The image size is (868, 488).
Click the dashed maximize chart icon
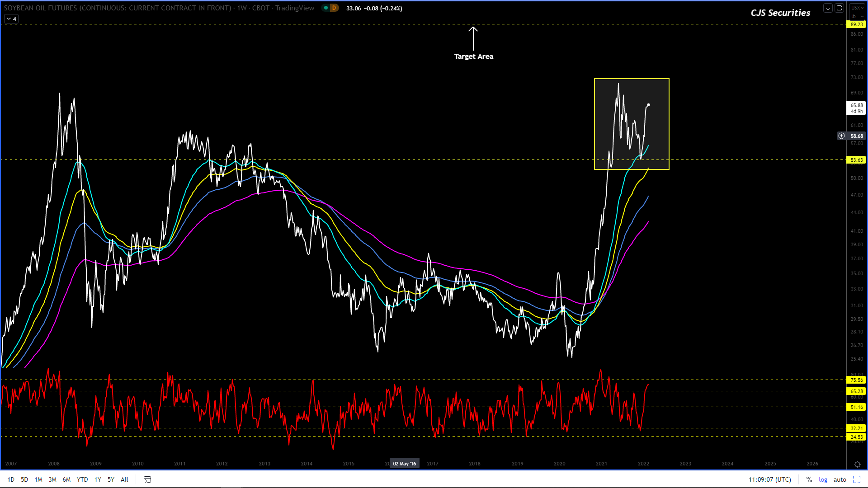[857, 479]
